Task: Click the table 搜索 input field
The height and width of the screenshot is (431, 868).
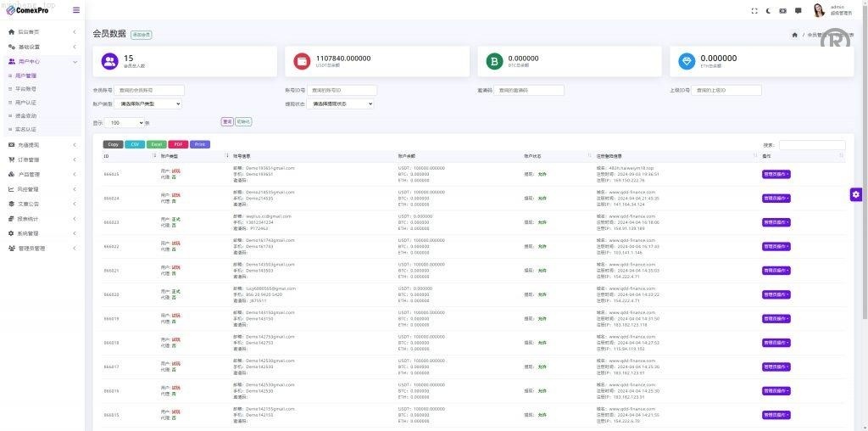Action: pyautogui.click(x=811, y=145)
